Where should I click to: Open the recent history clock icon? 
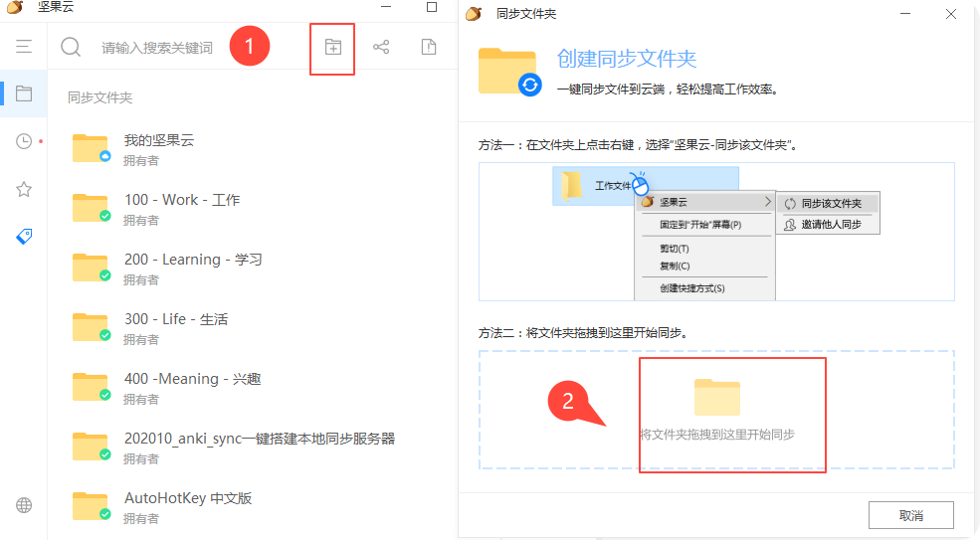(x=24, y=141)
